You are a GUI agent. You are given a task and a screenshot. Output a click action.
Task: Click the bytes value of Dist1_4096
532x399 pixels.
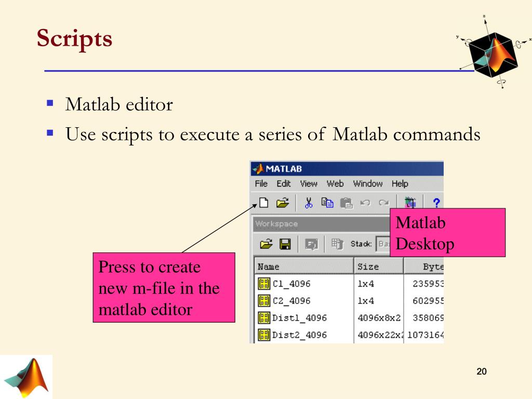click(x=428, y=317)
